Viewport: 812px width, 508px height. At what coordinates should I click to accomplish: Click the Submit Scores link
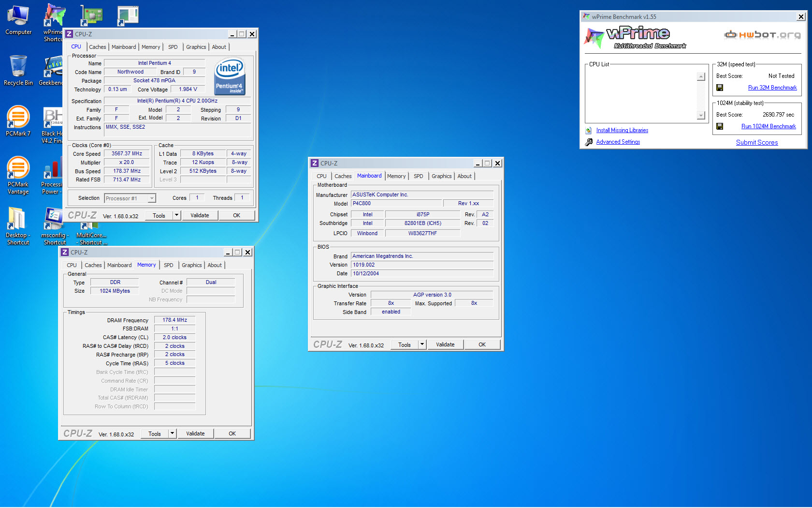[x=757, y=142]
